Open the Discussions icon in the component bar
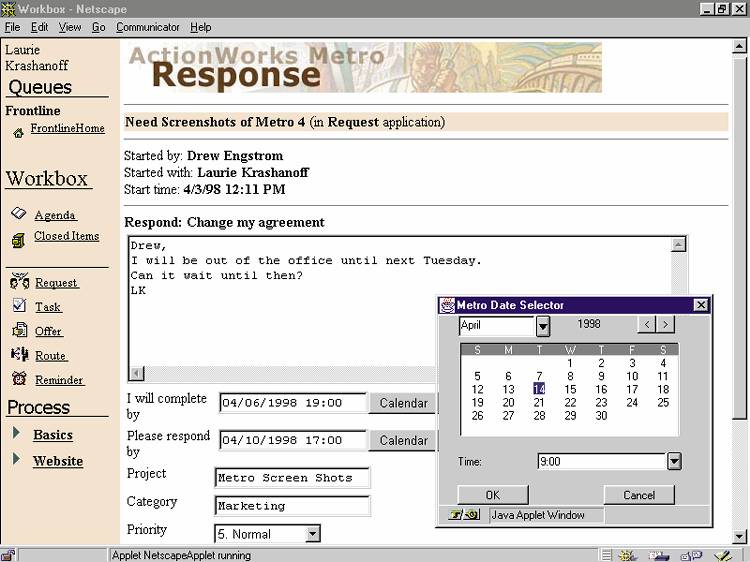This screenshot has width=750, height=562. click(x=691, y=555)
